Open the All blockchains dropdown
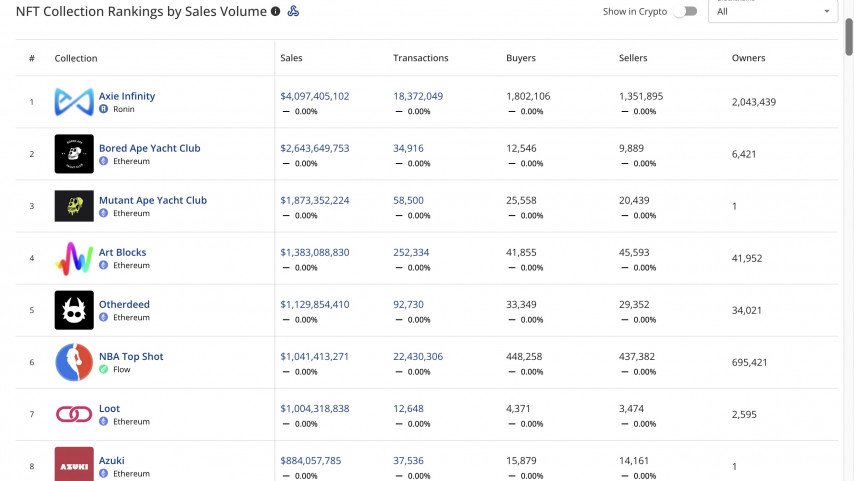854x481 pixels. click(x=772, y=11)
